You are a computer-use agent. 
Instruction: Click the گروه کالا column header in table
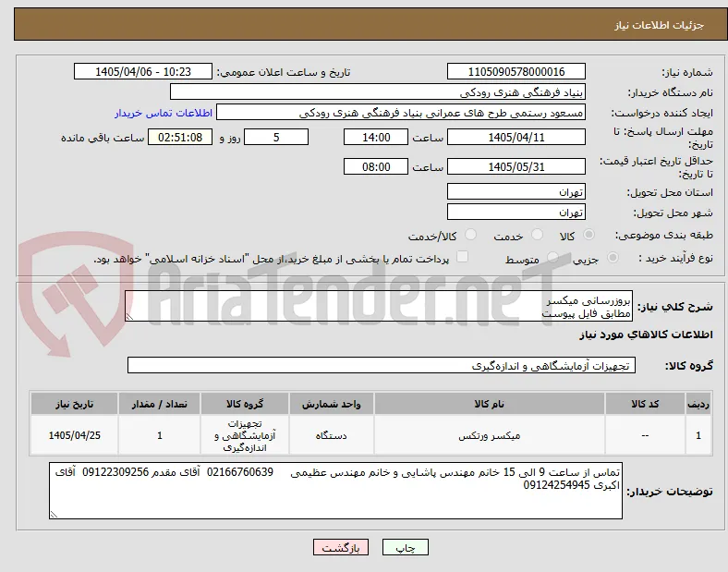tap(245, 404)
